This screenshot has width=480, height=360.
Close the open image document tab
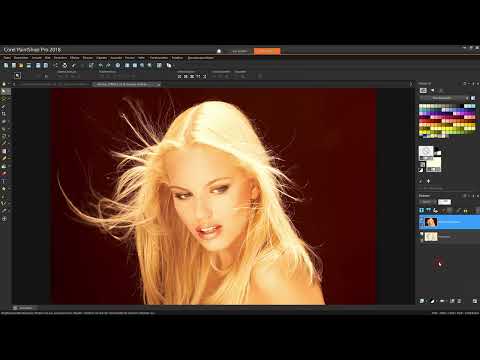[x=159, y=84]
